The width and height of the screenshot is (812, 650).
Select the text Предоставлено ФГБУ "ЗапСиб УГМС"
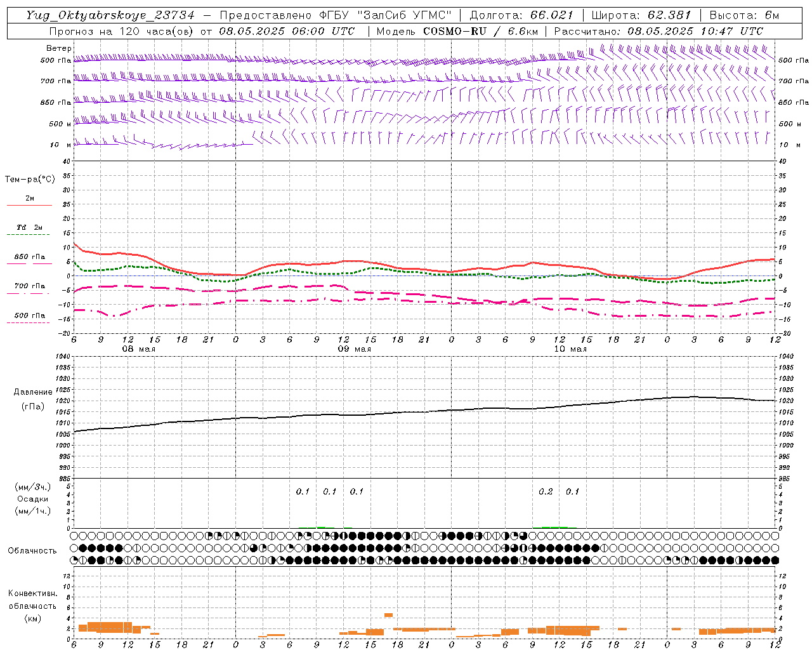coord(336,15)
